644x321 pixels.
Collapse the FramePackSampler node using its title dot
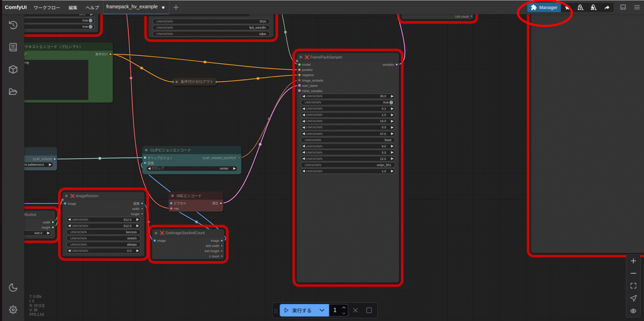tap(301, 57)
